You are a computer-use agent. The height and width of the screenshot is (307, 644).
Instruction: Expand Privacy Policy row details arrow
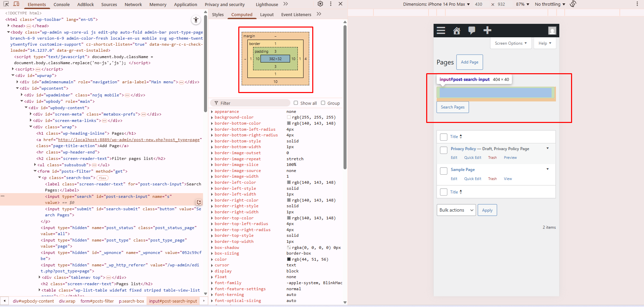(x=548, y=148)
